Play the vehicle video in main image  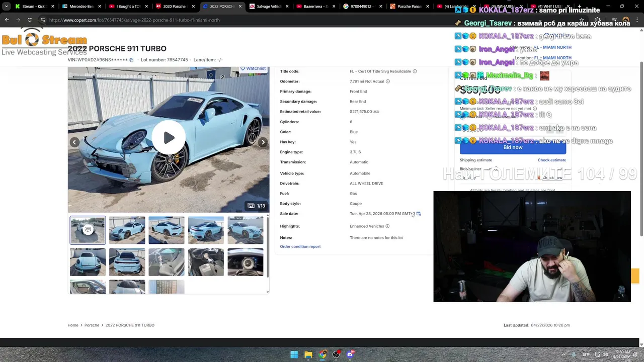[x=169, y=138]
